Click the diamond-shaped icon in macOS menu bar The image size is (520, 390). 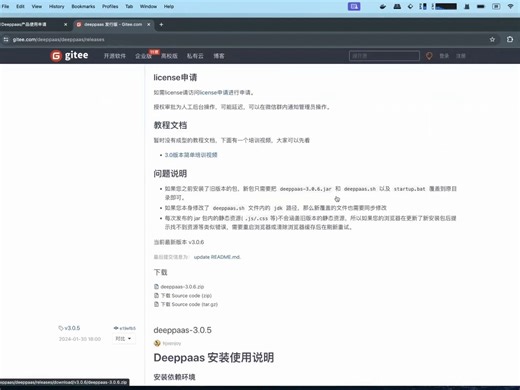[410, 6]
